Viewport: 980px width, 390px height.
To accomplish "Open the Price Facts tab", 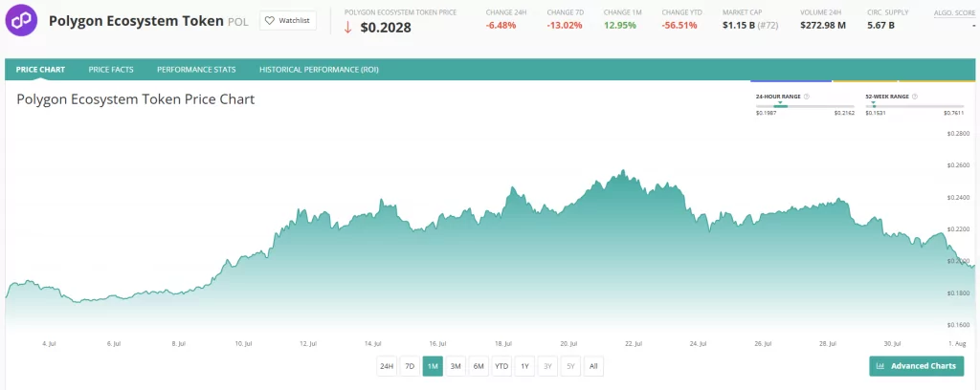I will (x=111, y=70).
